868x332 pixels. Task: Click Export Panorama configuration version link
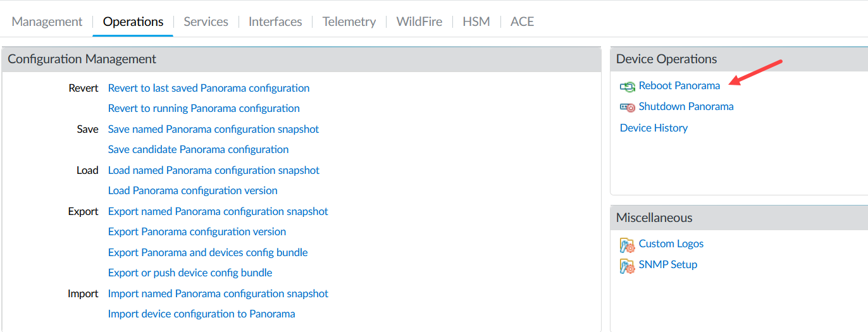click(x=197, y=231)
